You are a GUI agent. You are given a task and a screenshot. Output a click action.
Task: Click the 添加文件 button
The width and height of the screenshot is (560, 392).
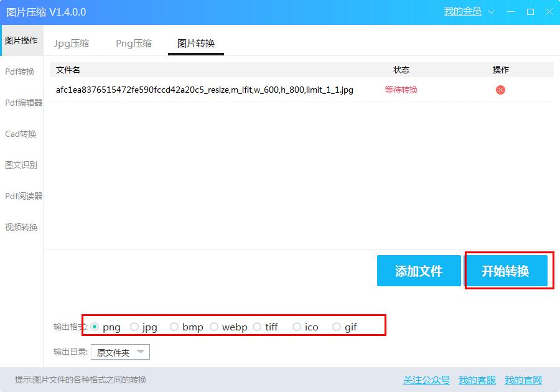click(418, 270)
